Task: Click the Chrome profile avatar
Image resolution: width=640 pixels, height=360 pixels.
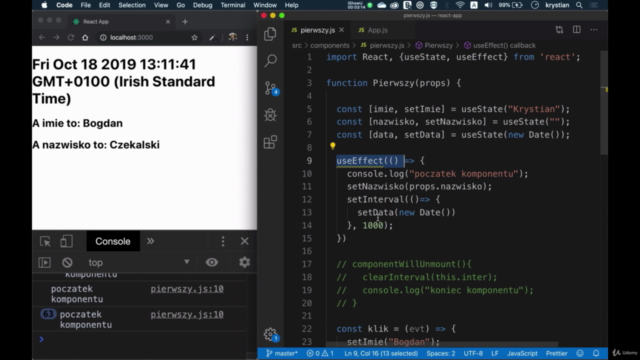Action: 233,37
